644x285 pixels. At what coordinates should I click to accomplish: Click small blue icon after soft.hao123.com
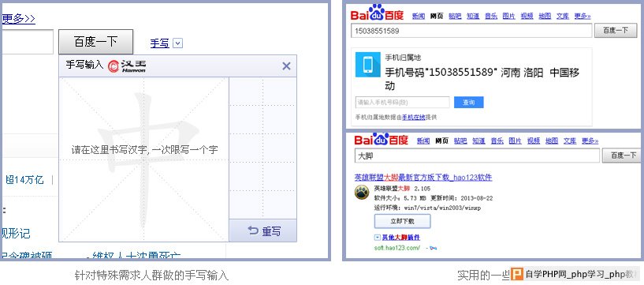point(433,248)
